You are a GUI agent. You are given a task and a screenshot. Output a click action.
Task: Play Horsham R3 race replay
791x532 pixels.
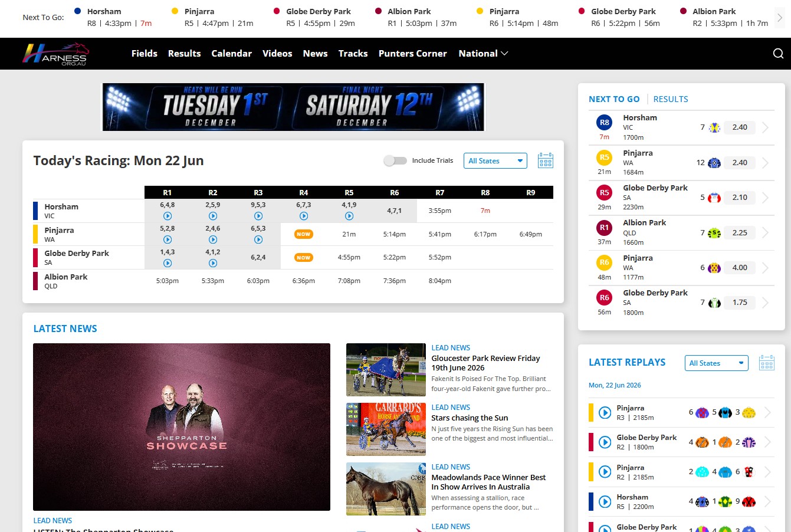coord(258,216)
